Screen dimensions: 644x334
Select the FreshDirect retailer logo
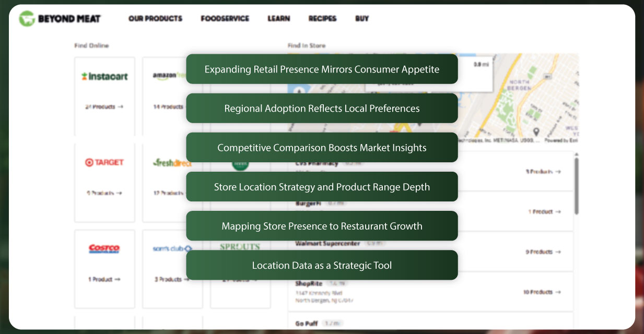[x=172, y=163]
